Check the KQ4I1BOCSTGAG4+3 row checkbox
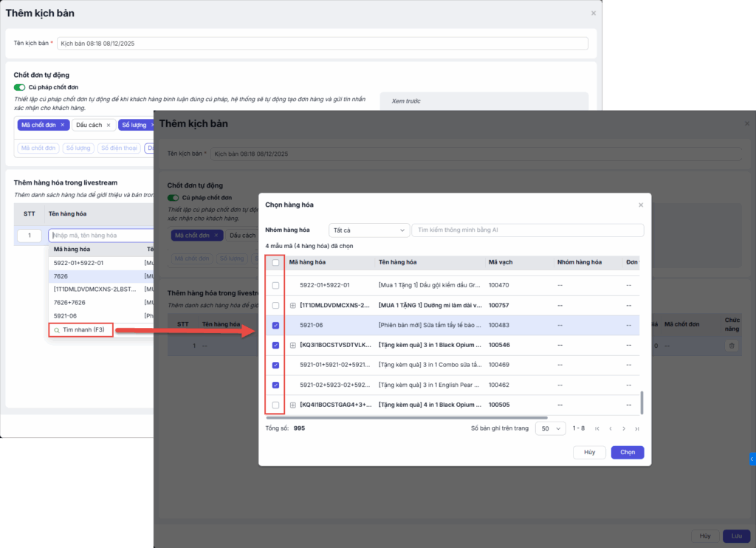 [276, 405]
